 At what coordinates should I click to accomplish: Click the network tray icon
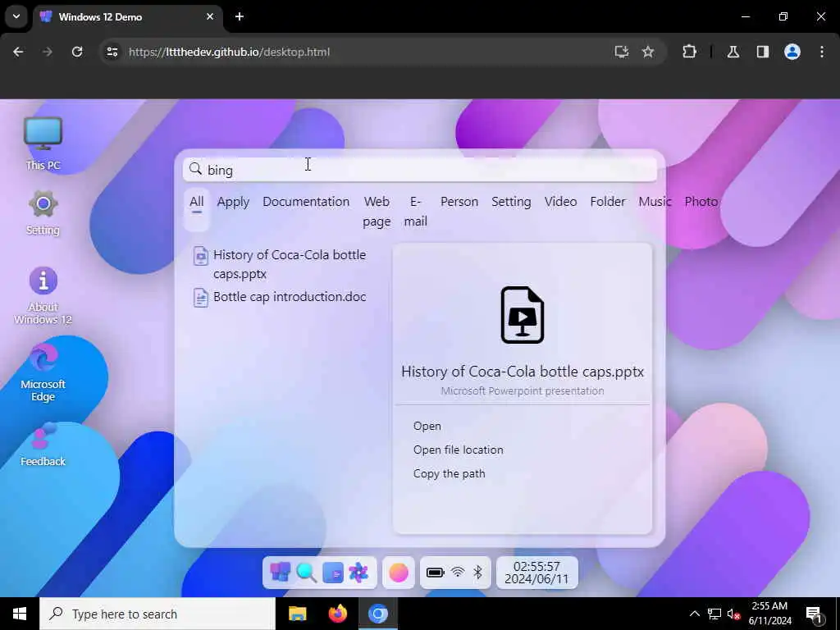tap(714, 614)
